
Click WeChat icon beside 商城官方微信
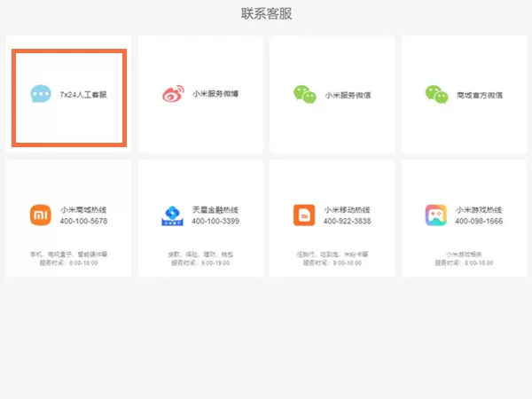(x=436, y=94)
